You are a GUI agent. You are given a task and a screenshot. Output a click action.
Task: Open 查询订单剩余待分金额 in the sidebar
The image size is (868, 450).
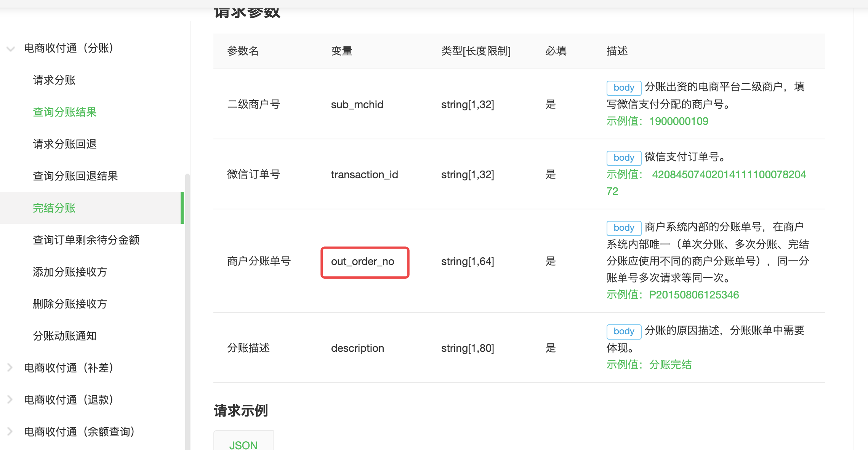click(86, 240)
